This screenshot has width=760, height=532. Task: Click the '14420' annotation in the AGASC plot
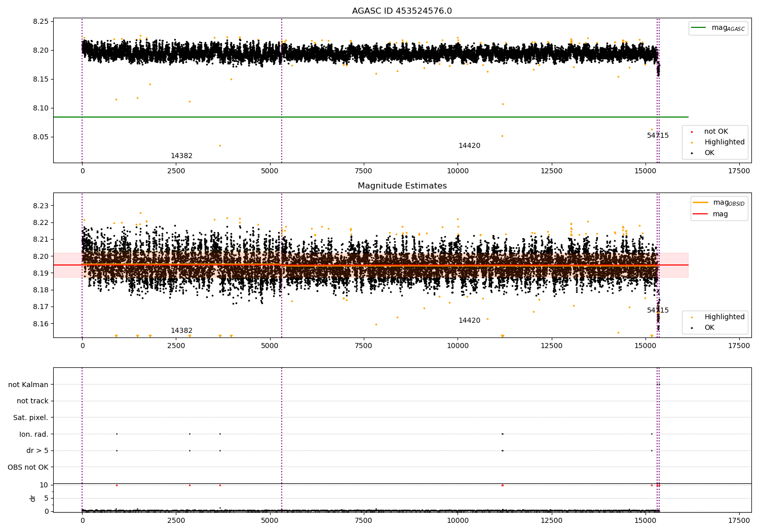pos(469,146)
